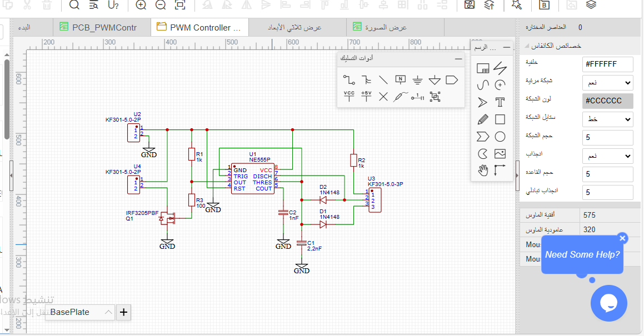644x336 pixels.
Task: Place a GND ground symbol
Action: pyautogui.click(x=417, y=79)
